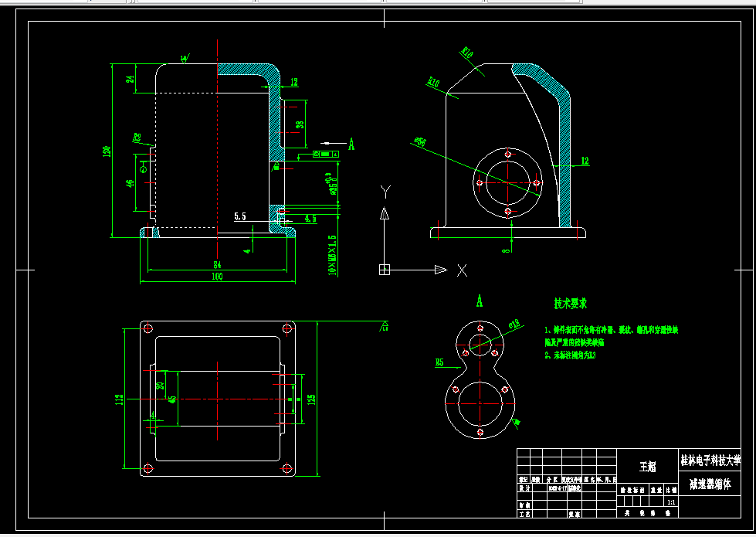Select the ø18 diameter label on detail A

click(x=514, y=324)
